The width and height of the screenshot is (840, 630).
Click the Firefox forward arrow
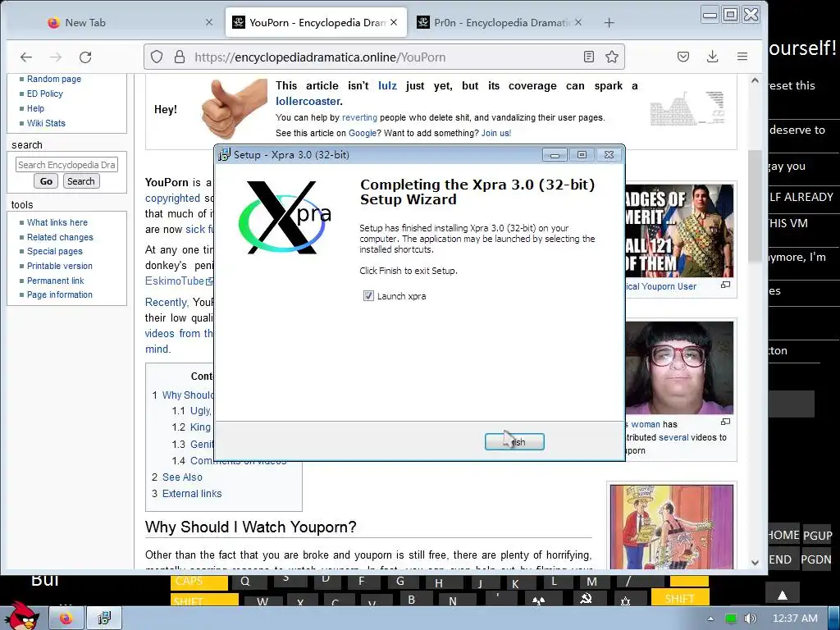click(x=56, y=57)
